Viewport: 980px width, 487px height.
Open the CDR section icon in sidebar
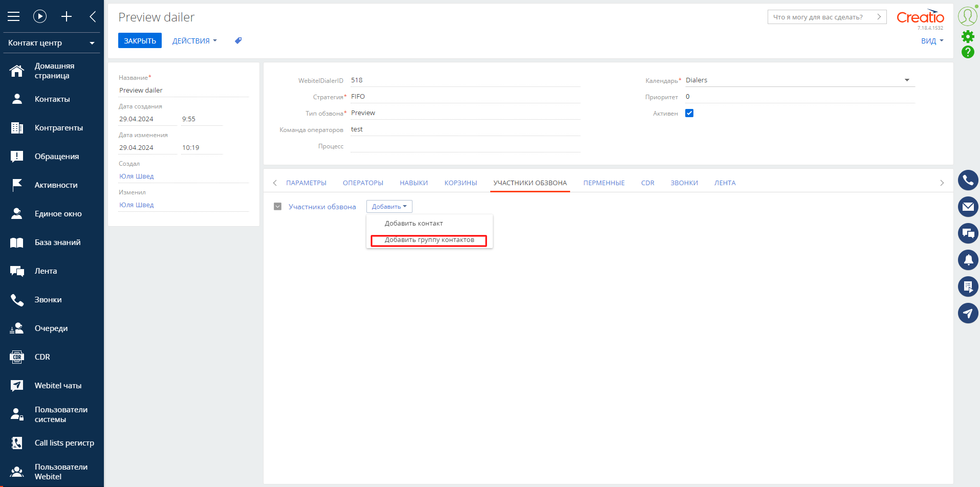tap(17, 357)
